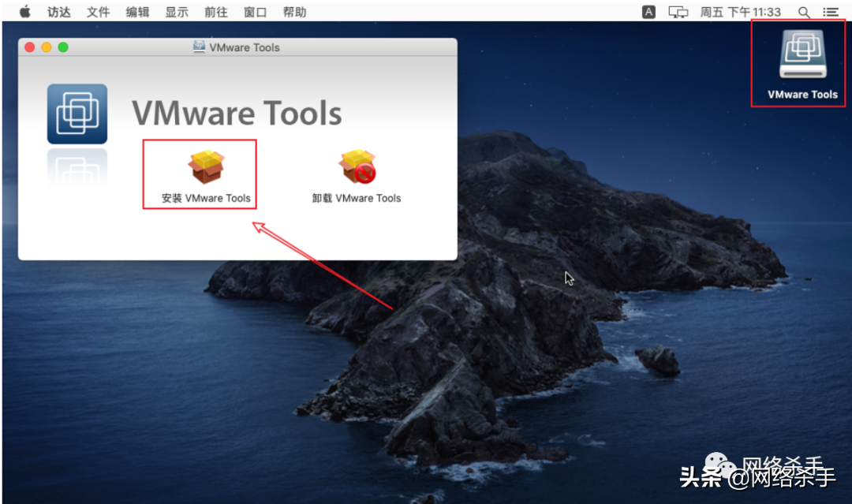The image size is (852, 504).
Task: Open the display mirroring menu icon
Action: 678,12
